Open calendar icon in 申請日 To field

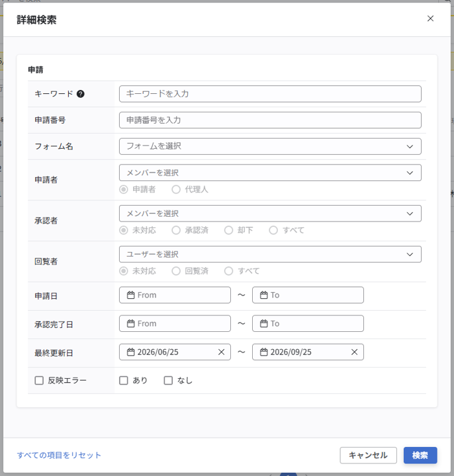(x=264, y=295)
